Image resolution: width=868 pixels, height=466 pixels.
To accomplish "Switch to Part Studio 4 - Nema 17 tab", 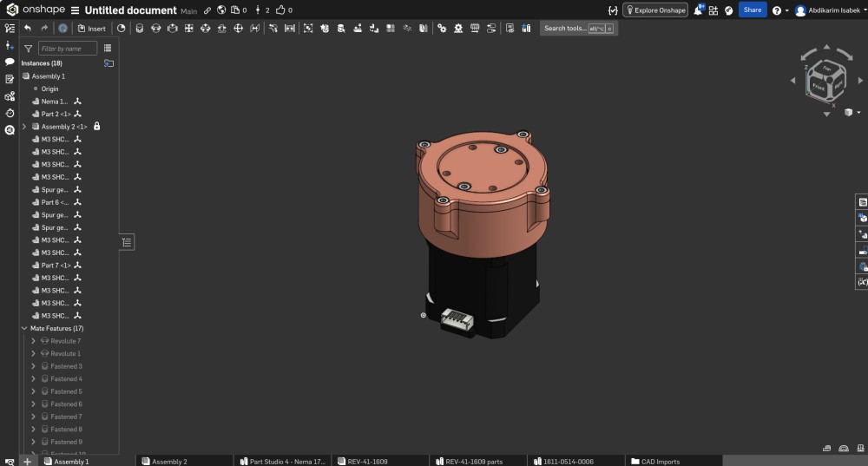I will (x=283, y=461).
